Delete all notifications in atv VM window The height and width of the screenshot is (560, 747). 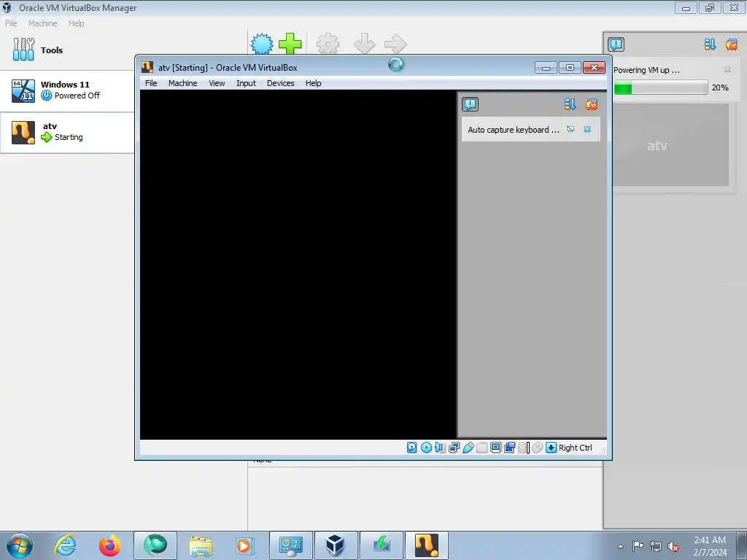(x=591, y=104)
